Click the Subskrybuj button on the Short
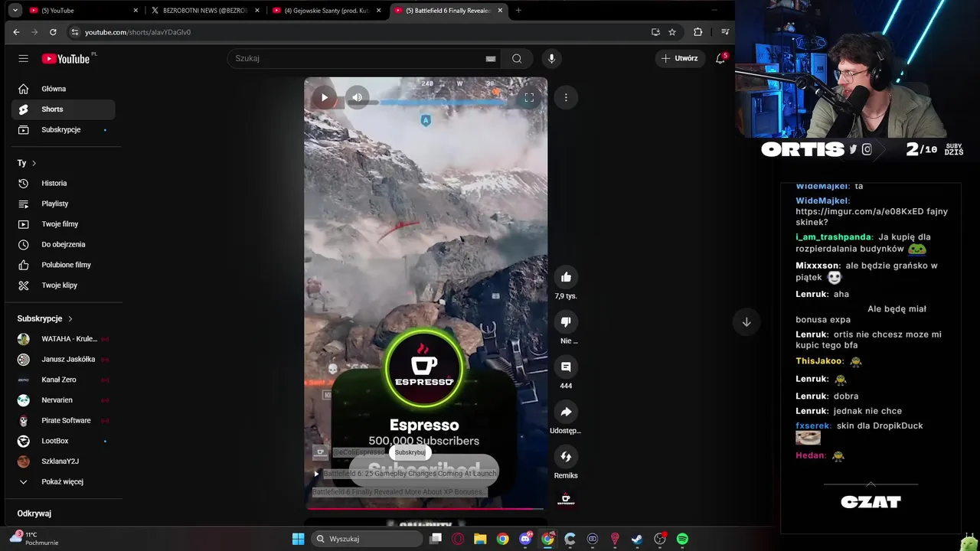 point(410,452)
